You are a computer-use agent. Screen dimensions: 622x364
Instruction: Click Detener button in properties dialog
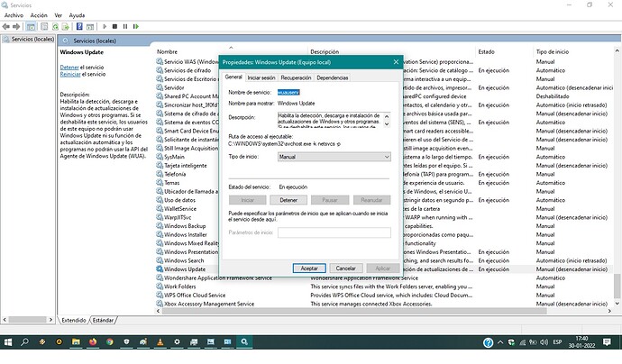(288, 200)
